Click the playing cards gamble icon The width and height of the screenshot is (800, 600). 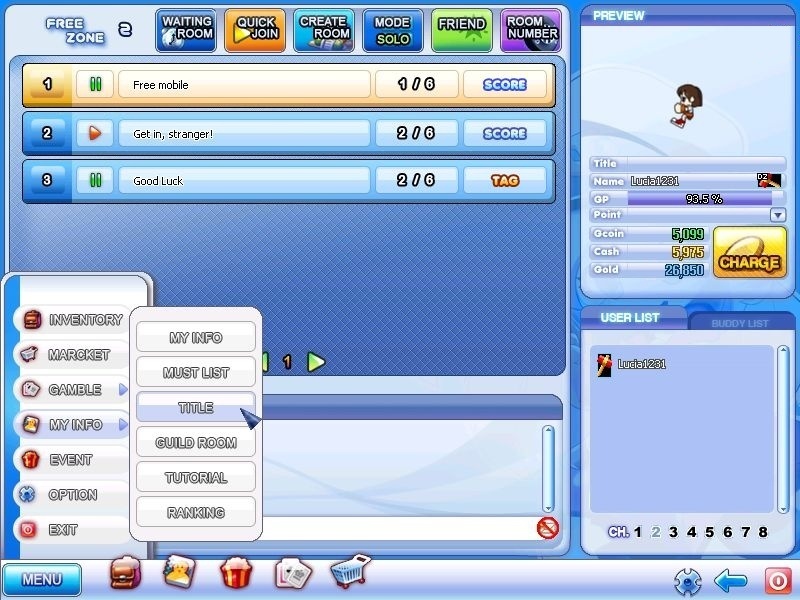point(293,573)
